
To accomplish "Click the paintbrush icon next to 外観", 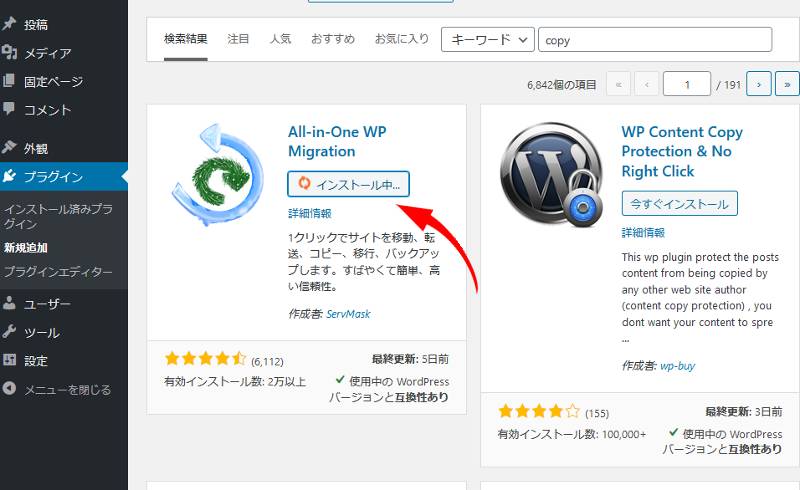I will 9,148.
